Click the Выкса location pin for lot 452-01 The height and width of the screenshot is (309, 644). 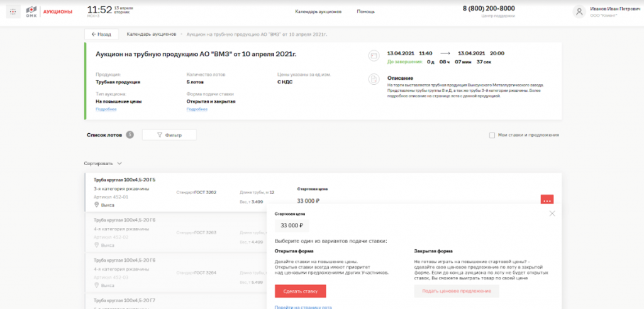click(97, 204)
